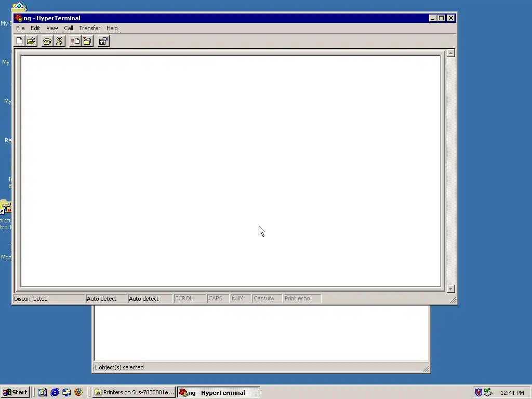Click the Receive file toolbar icon
Viewport: 532px width, 399px height.
(x=87, y=42)
